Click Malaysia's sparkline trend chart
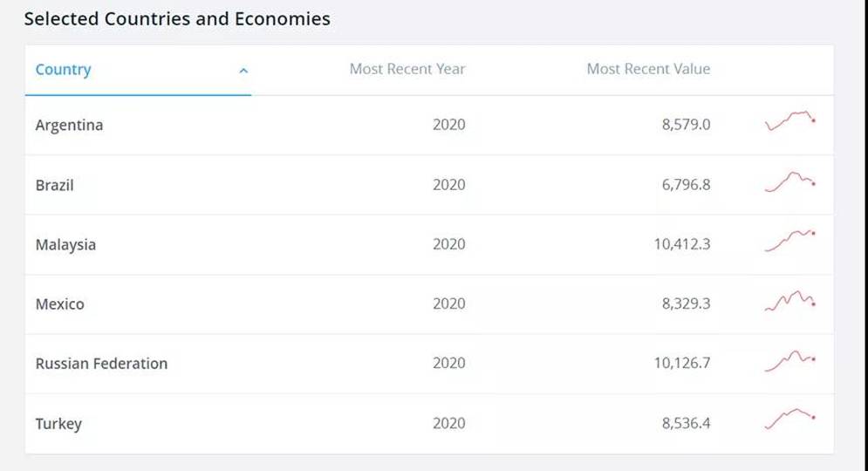Screen dimensions: 868x471 (790, 241)
